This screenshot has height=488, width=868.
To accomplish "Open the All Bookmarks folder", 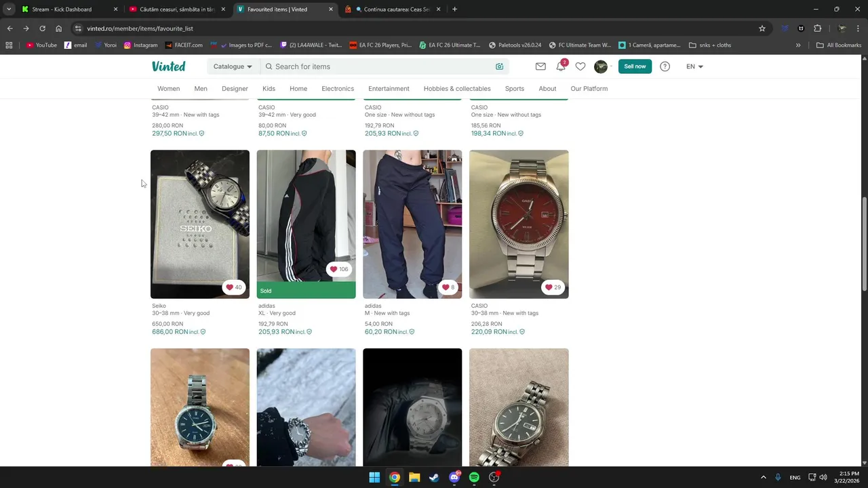I will click(x=839, y=45).
